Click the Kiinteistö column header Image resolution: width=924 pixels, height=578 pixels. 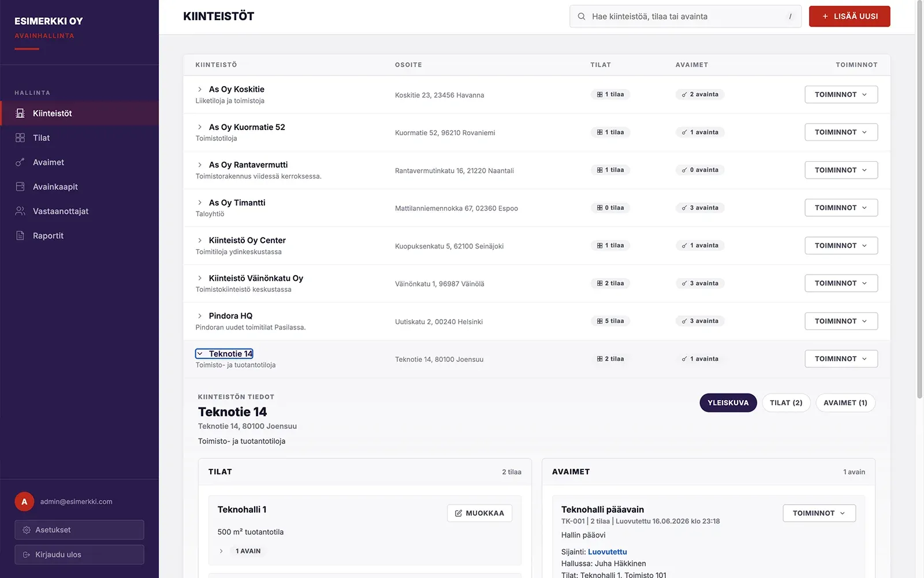[216, 65]
